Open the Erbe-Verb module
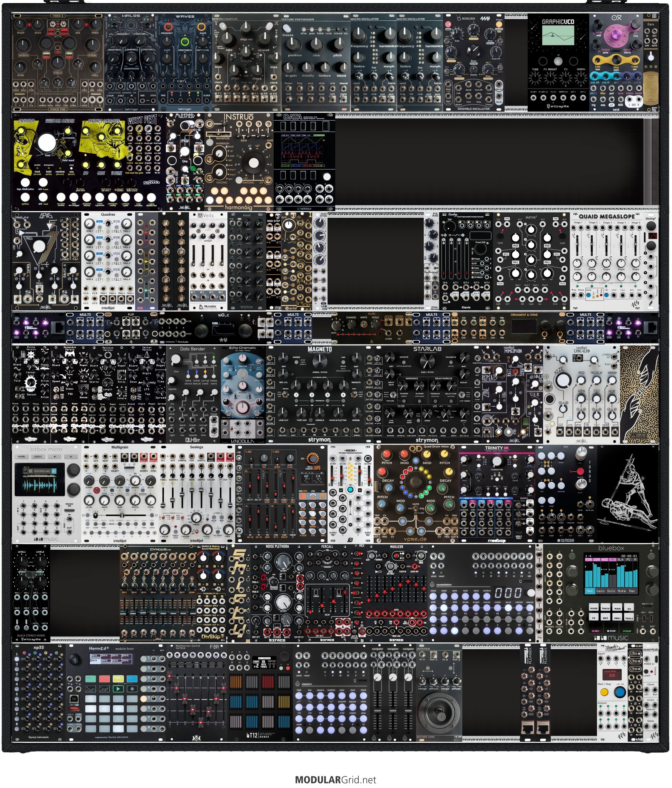This screenshot has height=788, width=672. pos(581,394)
